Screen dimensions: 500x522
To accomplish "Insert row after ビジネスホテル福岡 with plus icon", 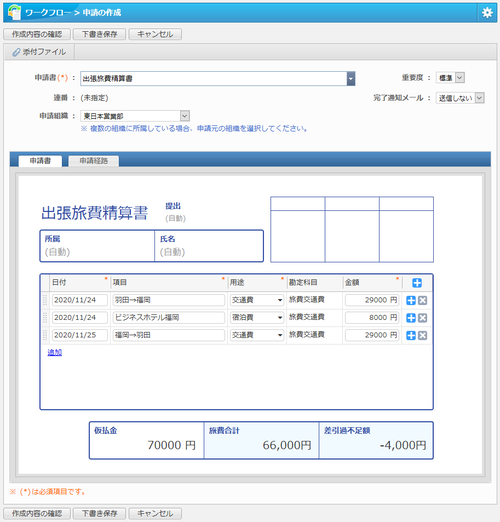I will pos(411,318).
